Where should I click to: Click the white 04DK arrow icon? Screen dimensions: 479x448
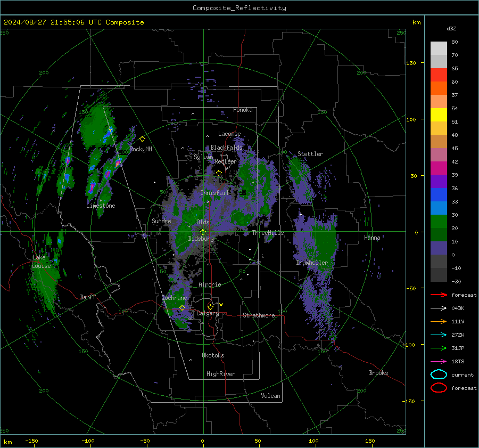[439, 308]
